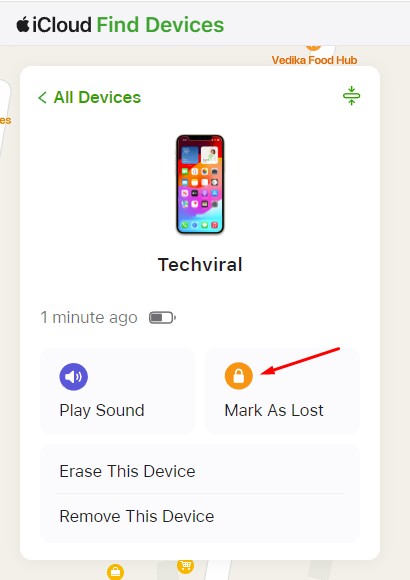Click the battery level indicator
410x580 pixels.
(162, 318)
